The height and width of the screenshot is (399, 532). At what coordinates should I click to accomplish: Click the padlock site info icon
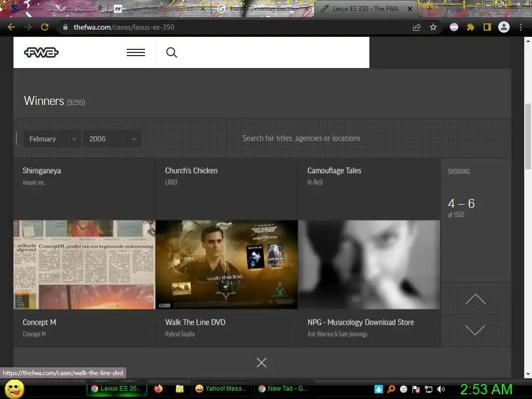click(x=65, y=27)
